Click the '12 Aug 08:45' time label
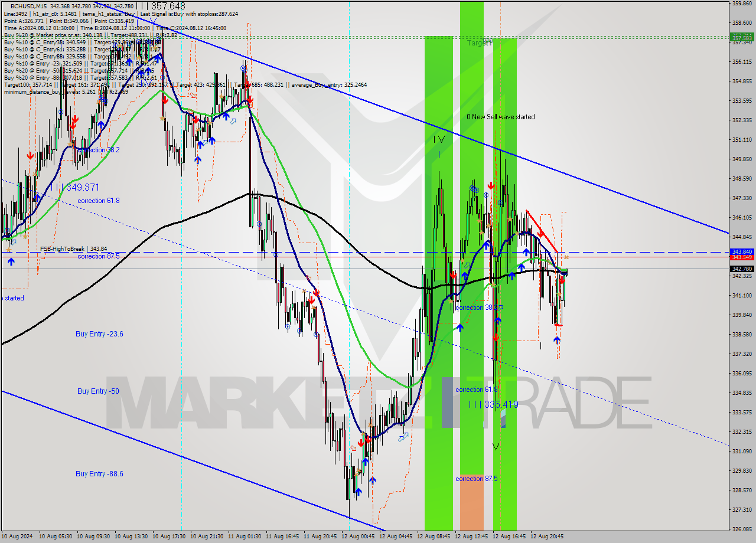Viewport: 756px width, 543px height. 435,537
